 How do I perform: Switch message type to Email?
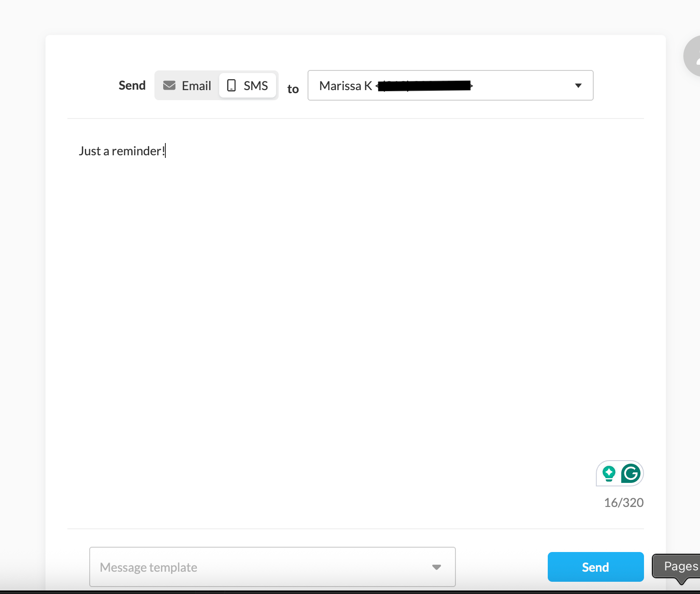(187, 86)
